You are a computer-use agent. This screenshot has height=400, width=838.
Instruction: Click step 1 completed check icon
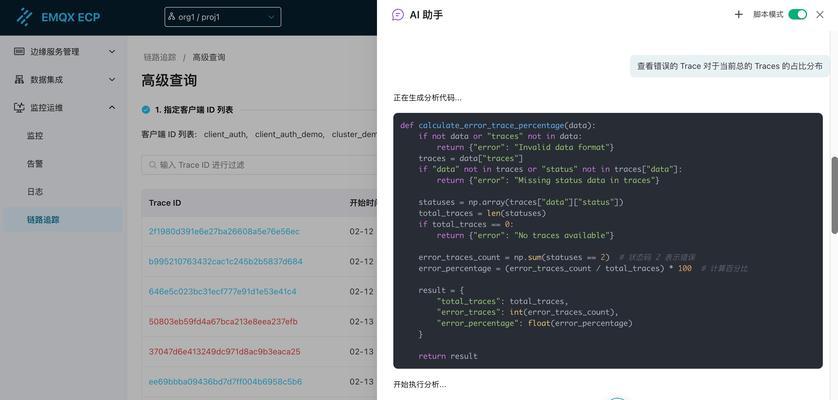[x=146, y=110]
